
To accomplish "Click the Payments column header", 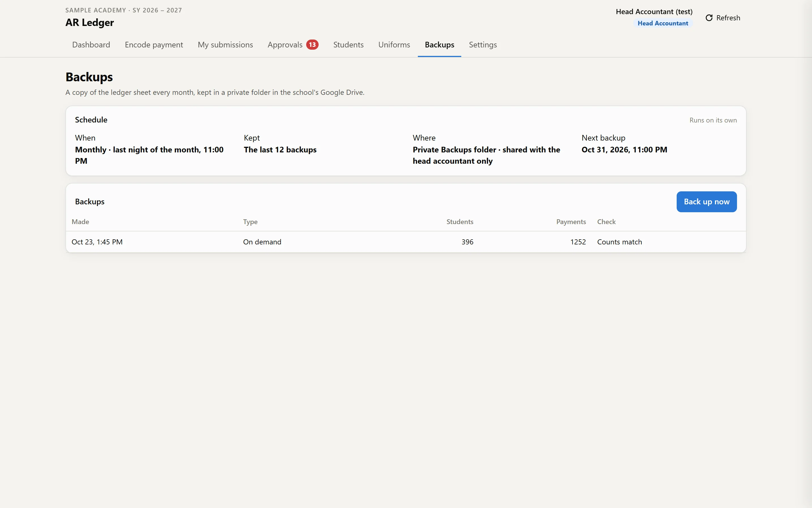I will click(x=571, y=222).
